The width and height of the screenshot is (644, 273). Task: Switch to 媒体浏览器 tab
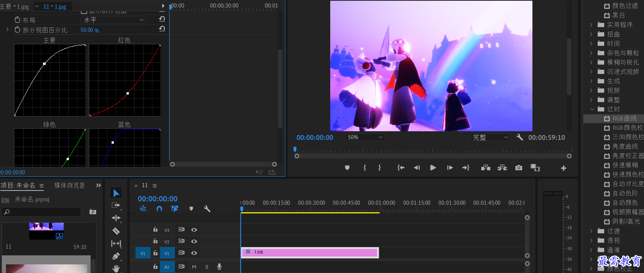coord(69,185)
